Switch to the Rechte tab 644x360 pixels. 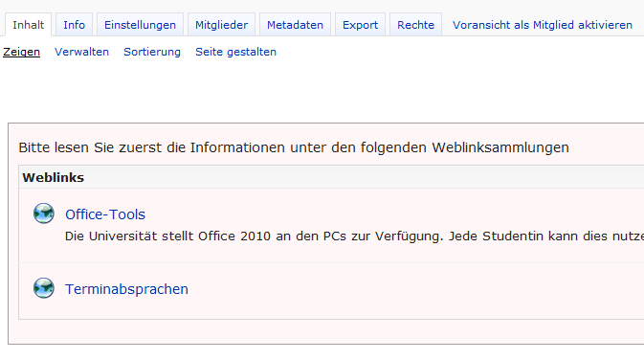coord(415,25)
